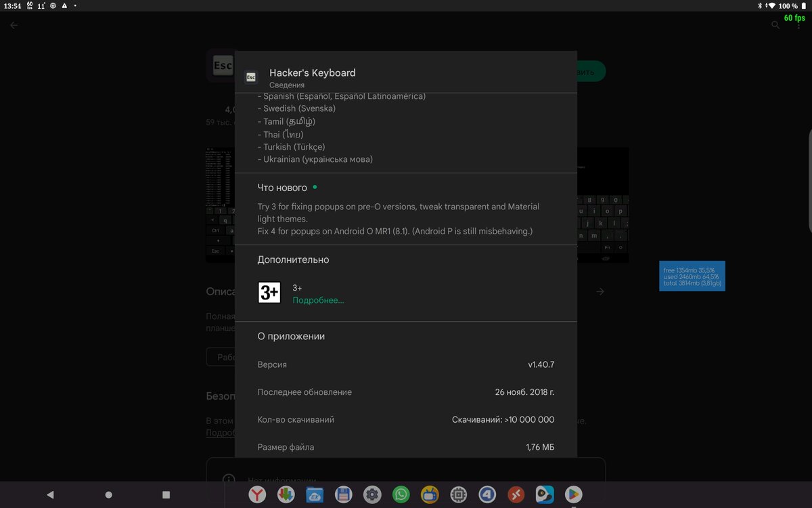Viewport: 812px width, 508px height.
Task: Open the yellow TV app icon
Action: (x=430, y=494)
